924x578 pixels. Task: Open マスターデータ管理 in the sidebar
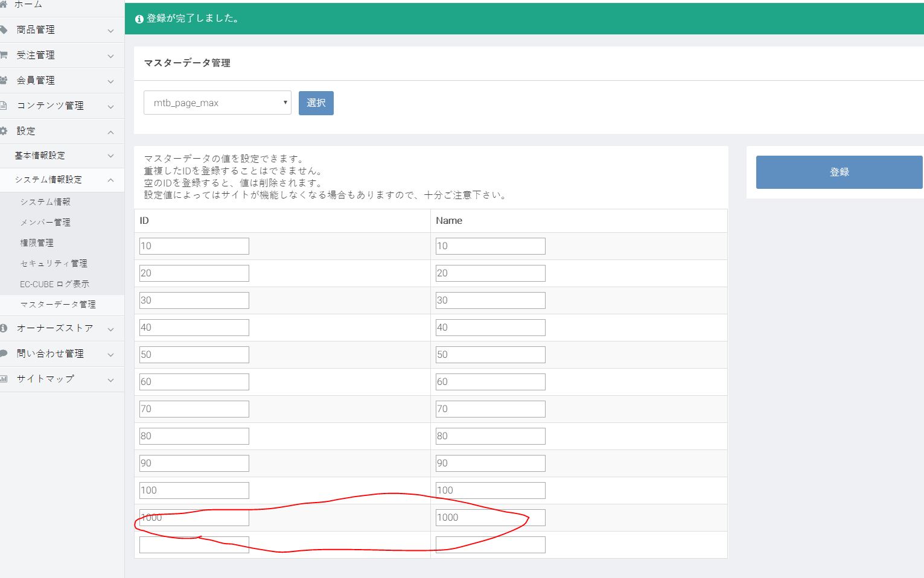coord(58,305)
